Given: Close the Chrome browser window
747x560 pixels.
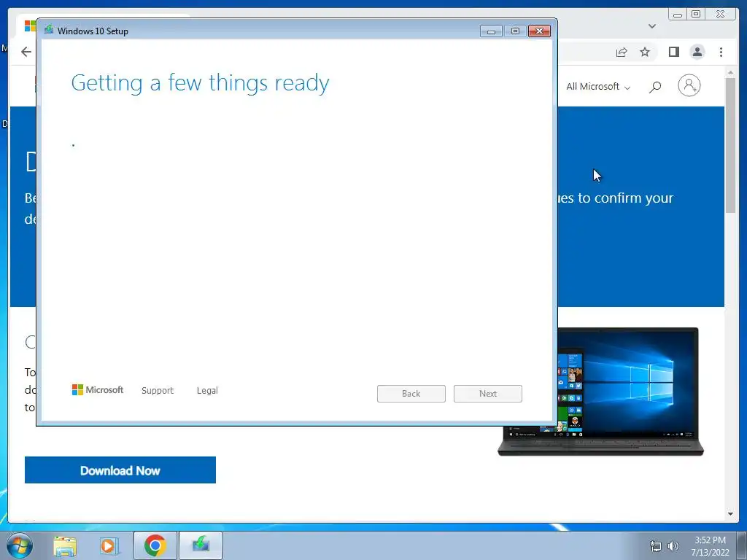Looking at the screenshot, I should coord(721,15).
